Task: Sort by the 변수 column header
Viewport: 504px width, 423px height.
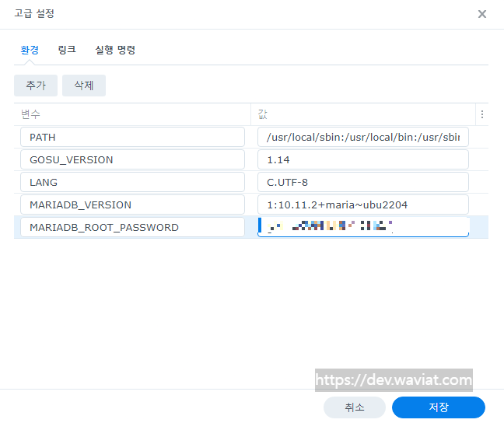Action: coord(132,114)
